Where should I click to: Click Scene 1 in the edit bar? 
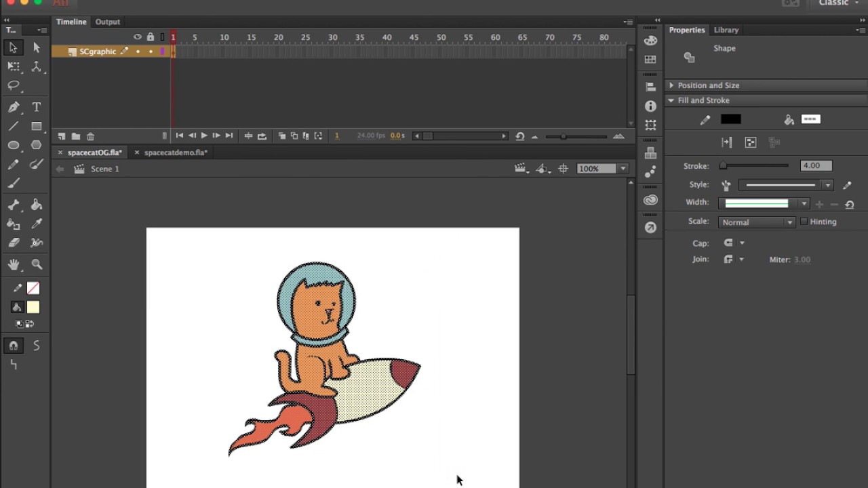pos(105,169)
